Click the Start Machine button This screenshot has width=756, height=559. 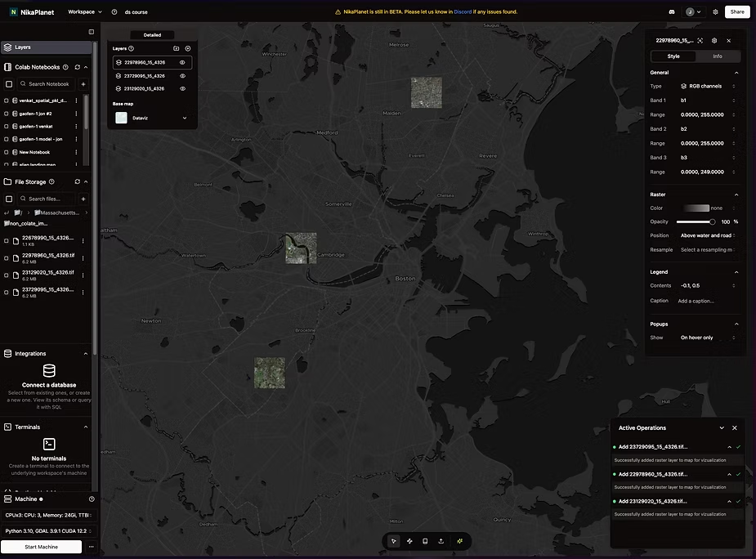click(x=42, y=547)
